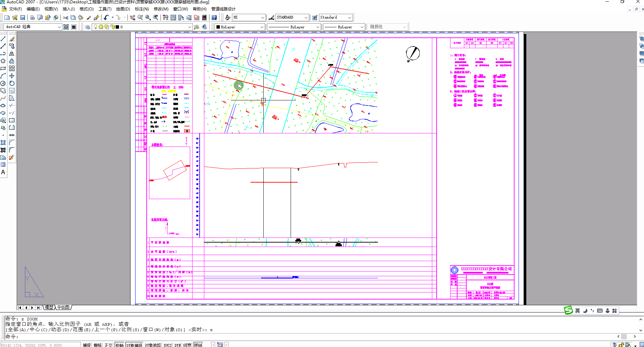Select the Line drawing tool
Screen dimensions: 644x347
[x=3, y=39]
